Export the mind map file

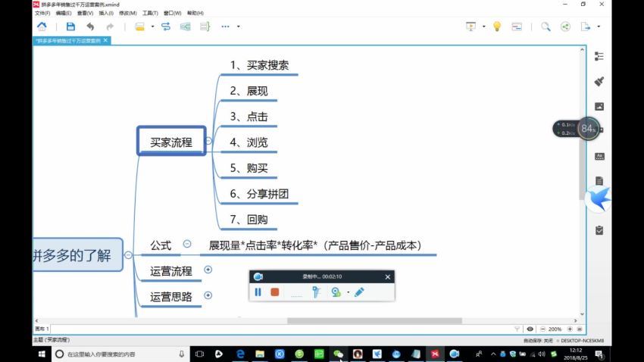click(585, 27)
